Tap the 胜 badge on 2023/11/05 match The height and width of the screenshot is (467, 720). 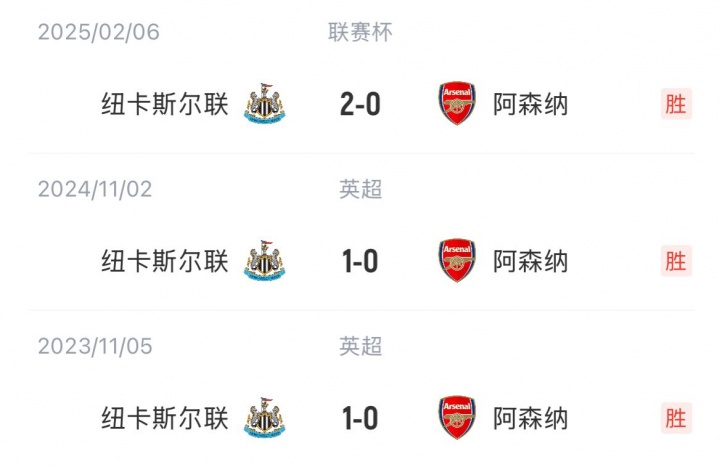[676, 417]
